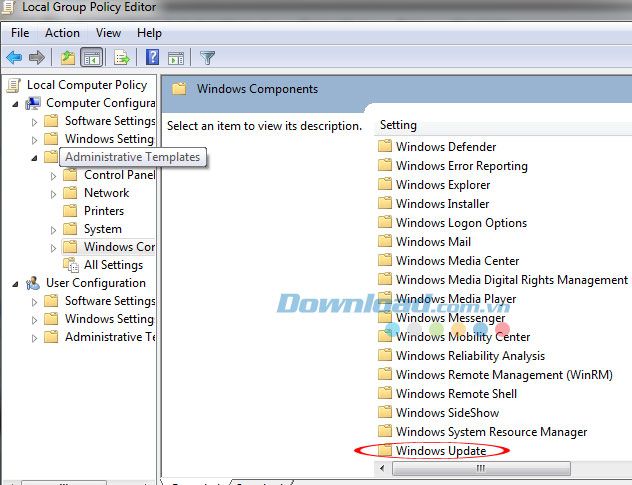Click folder icon beside Windows SideShow

[385, 412]
